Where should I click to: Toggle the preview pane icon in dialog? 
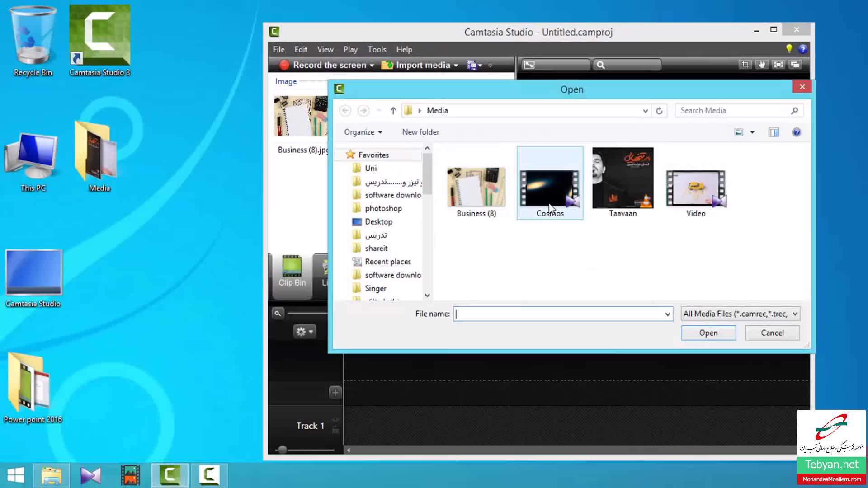click(774, 132)
